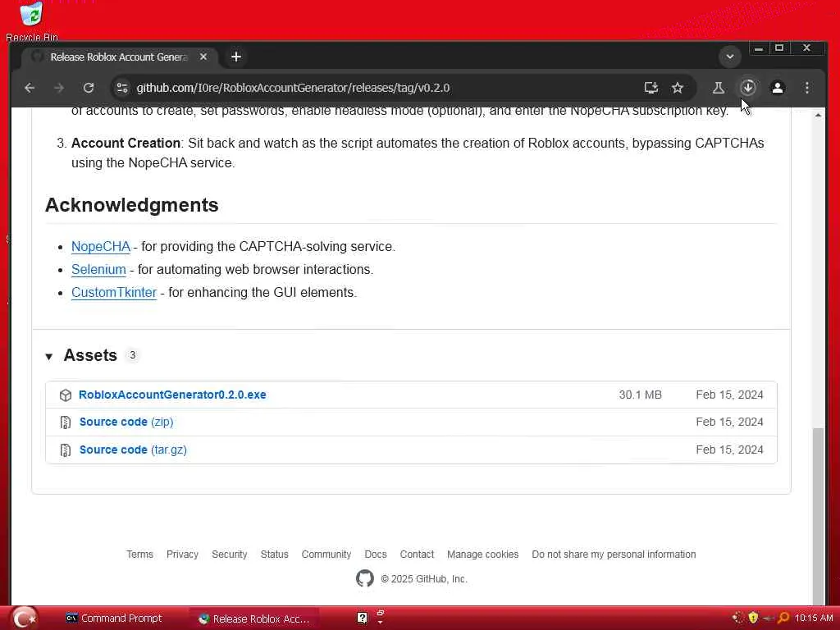Open the CustomTkinter link
The image size is (840, 630).
click(x=114, y=293)
